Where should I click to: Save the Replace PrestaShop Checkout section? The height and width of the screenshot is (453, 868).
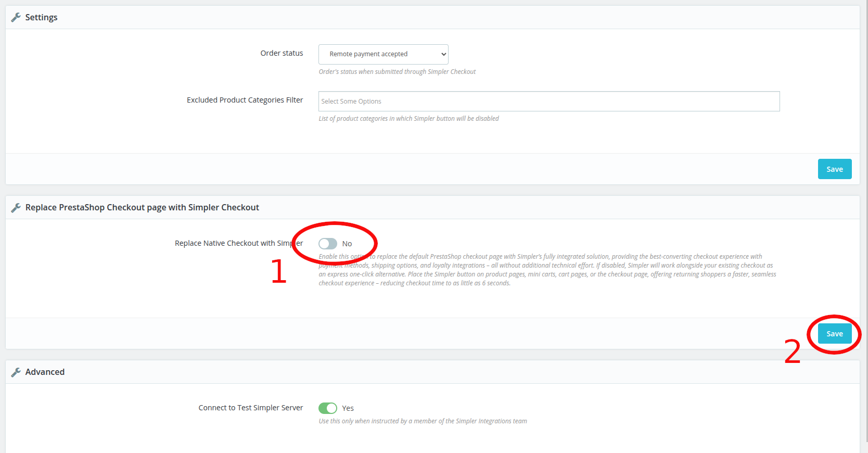(x=835, y=334)
